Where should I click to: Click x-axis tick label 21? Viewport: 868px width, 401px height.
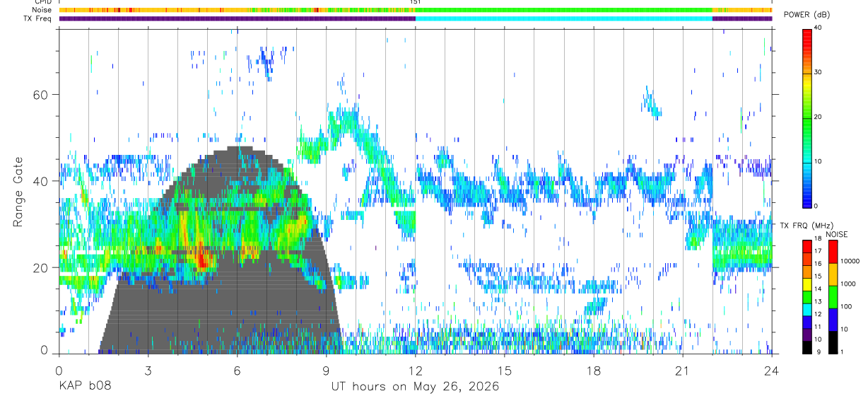pos(683,371)
